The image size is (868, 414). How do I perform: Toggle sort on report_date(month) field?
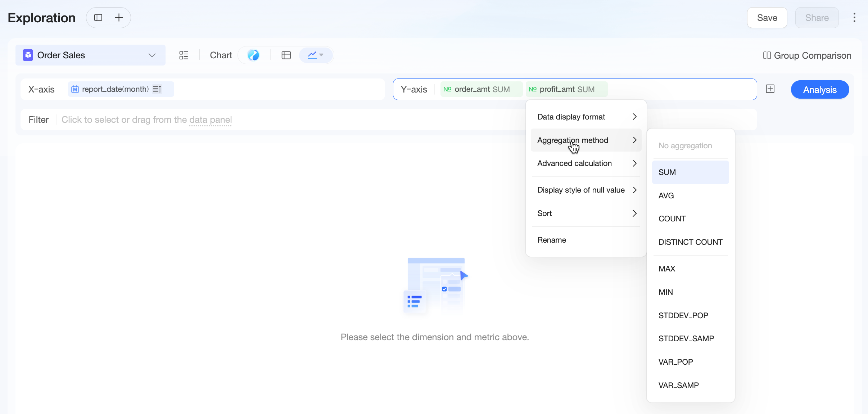[157, 89]
